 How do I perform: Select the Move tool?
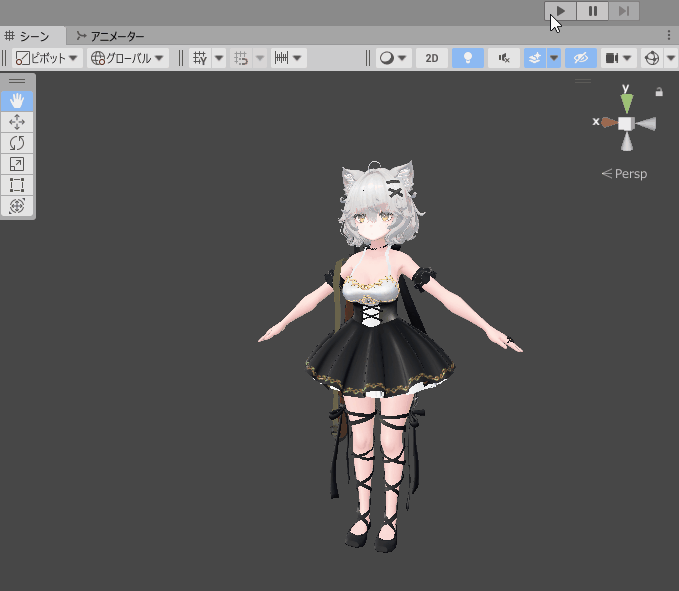tap(17, 122)
